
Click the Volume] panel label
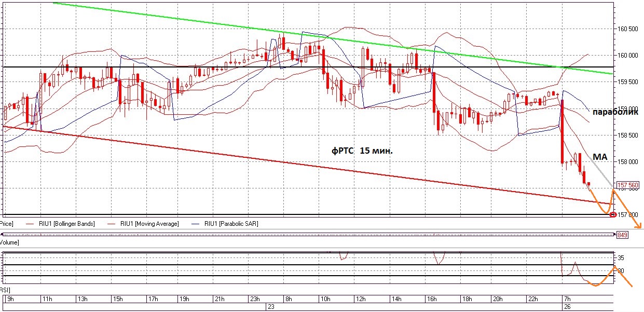[x=9, y=242]
